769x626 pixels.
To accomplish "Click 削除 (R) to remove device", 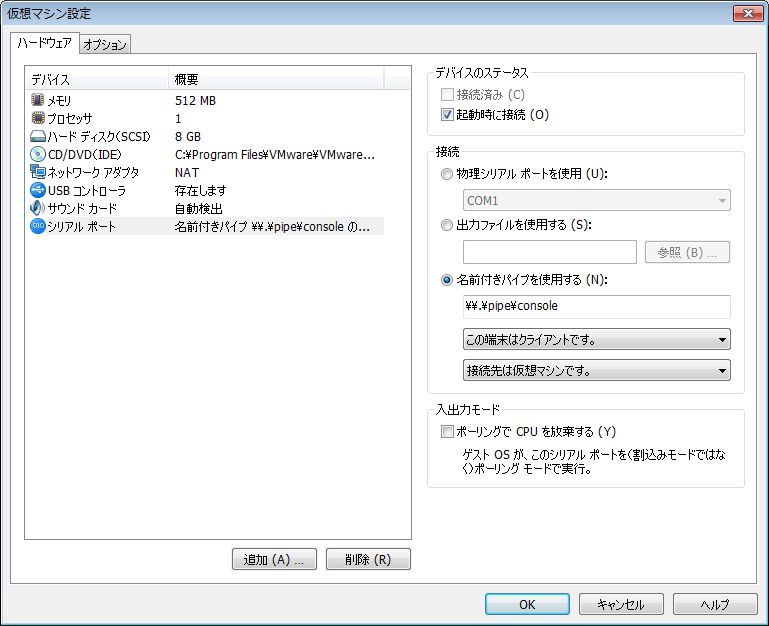I will (x=368, y=559).
